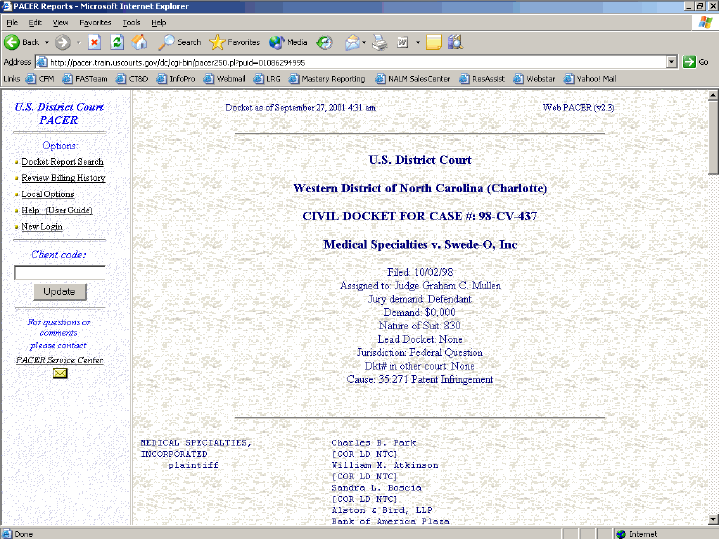Click the Client code input field
This screenshot has width=719, height=539.
coord(60,273)
